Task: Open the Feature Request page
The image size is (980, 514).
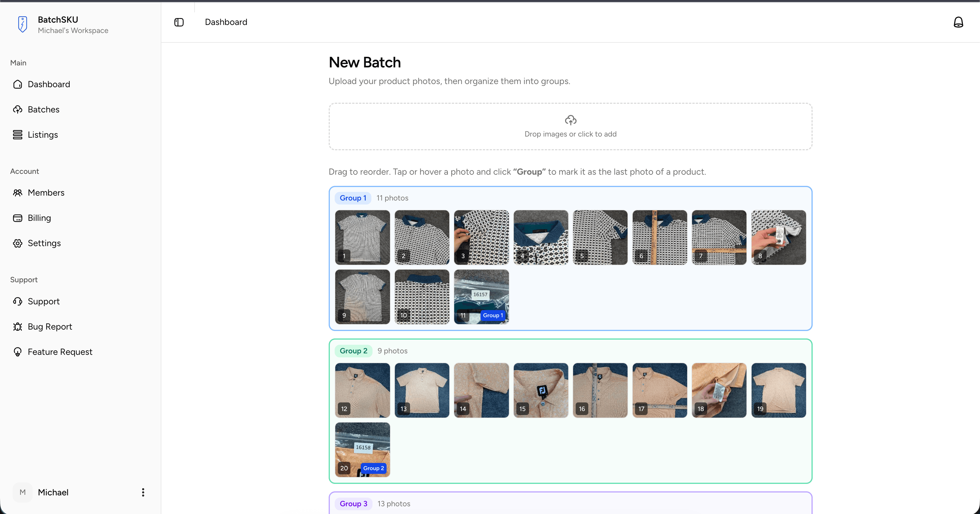Action: 60,352
